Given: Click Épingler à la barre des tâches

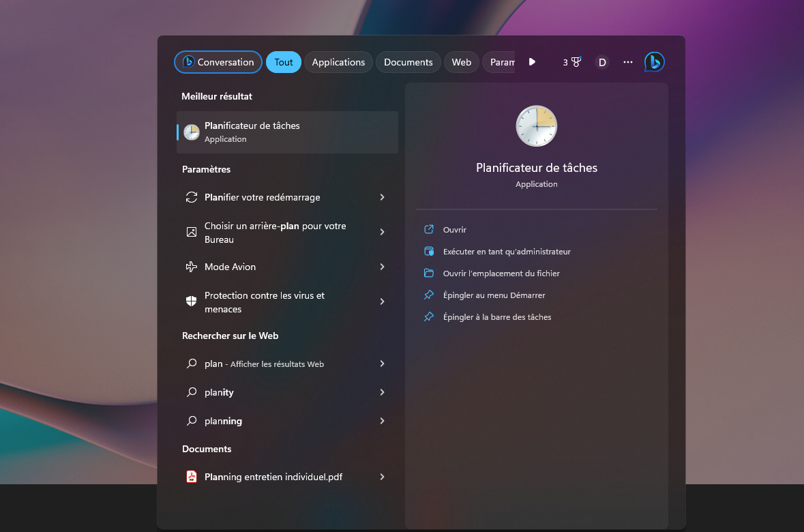Looking at the screenshot, I should (497, 317).
